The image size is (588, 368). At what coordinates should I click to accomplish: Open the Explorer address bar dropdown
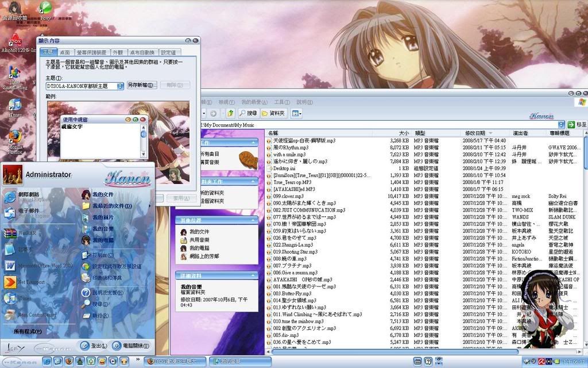point(561,125)
